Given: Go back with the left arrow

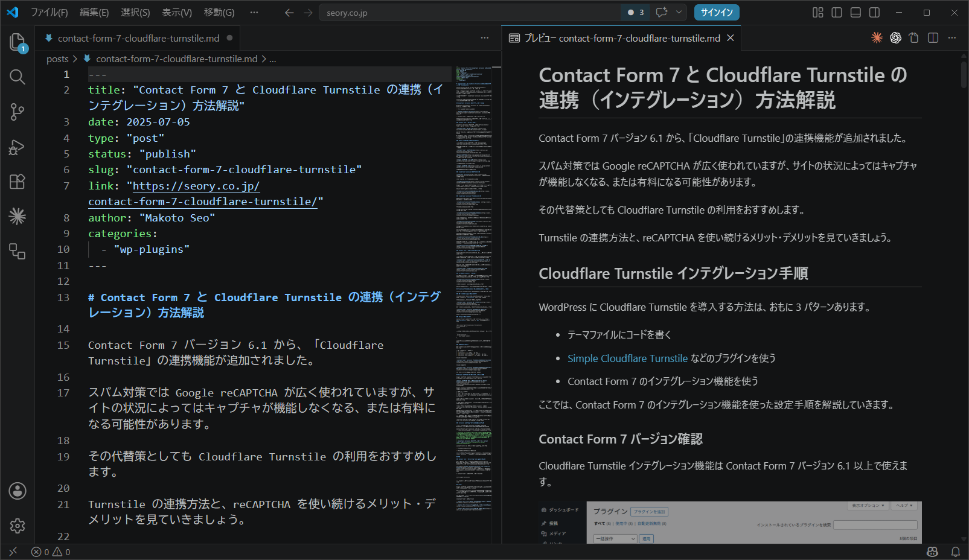Looking at the screenshot, I should (x=289, y=12).
